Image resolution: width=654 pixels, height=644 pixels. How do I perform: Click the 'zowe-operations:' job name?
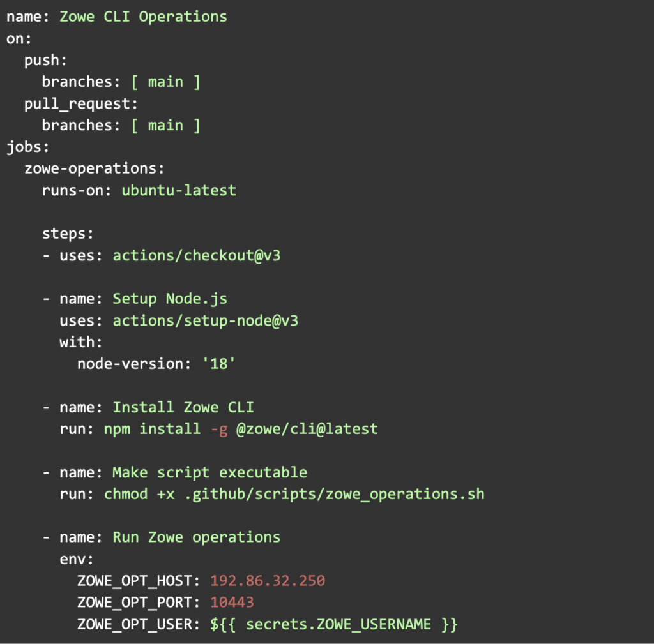(95, 169)
